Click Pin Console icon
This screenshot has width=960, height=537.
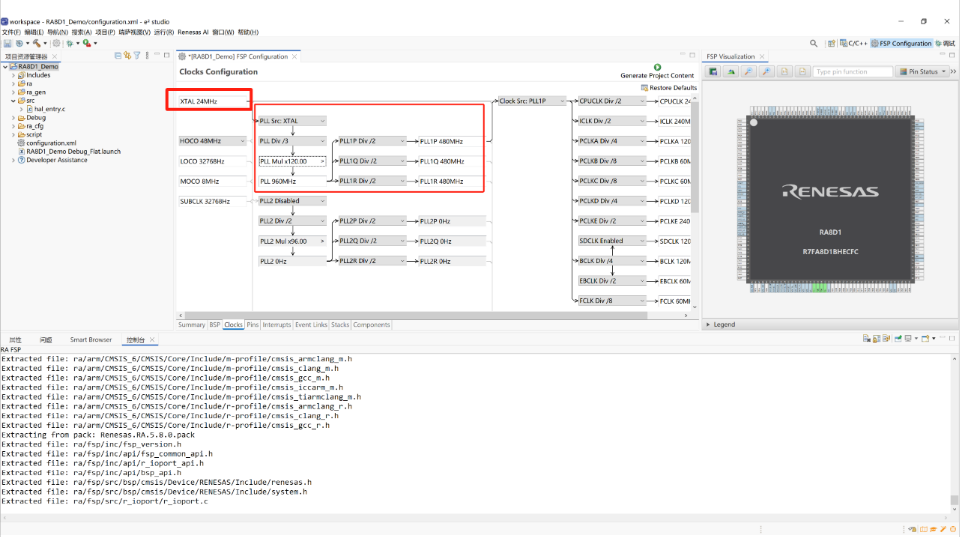[x=898, y=339]
